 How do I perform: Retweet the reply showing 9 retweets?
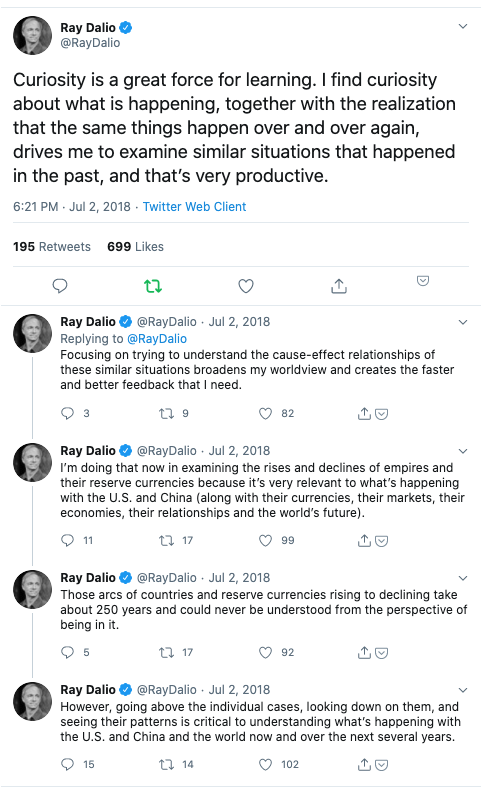pyautogui.click(x=166, y=414)
